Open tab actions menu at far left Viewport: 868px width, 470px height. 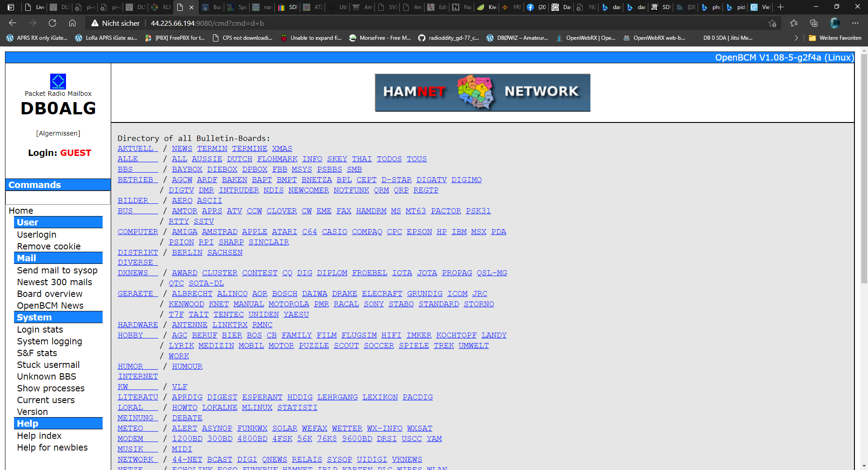pos(11,7)
